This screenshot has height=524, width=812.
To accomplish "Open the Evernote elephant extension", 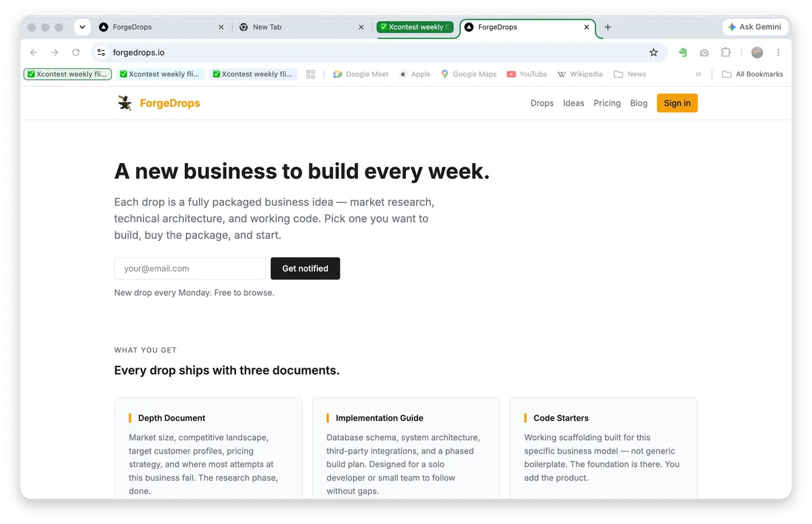I will (x=683, y=52).
